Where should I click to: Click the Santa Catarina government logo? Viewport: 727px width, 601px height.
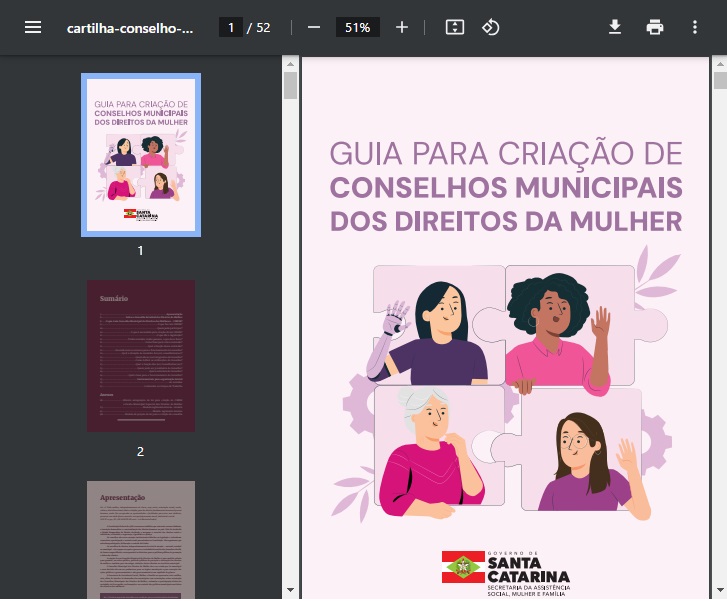(505, 568)
